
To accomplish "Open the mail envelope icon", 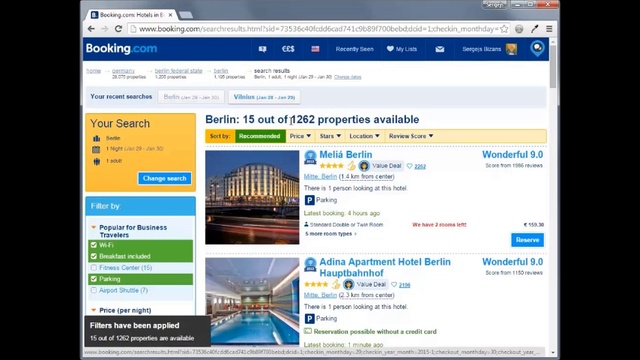I will [440, 49].
